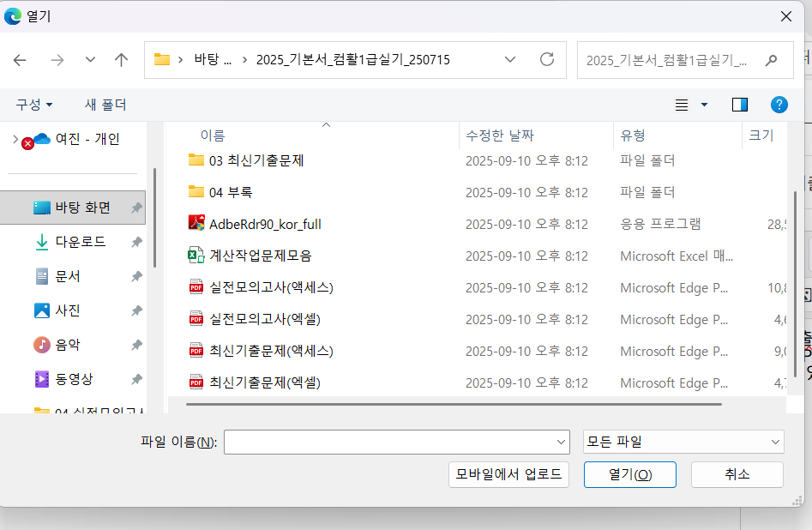This screenshot has width=812, height=530.
Task: Select the AdbeRdr90_kor_full application file
Action: point(265,224)
